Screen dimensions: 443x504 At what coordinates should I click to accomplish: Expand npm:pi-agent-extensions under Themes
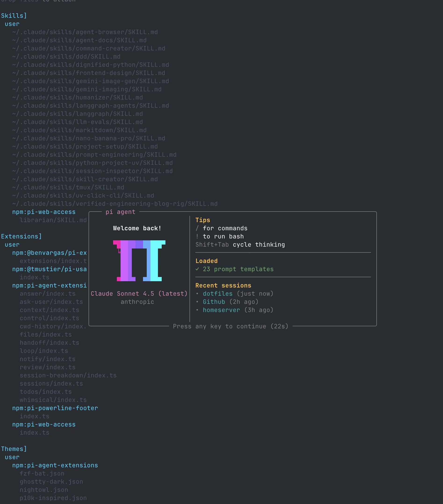(55, 465)
